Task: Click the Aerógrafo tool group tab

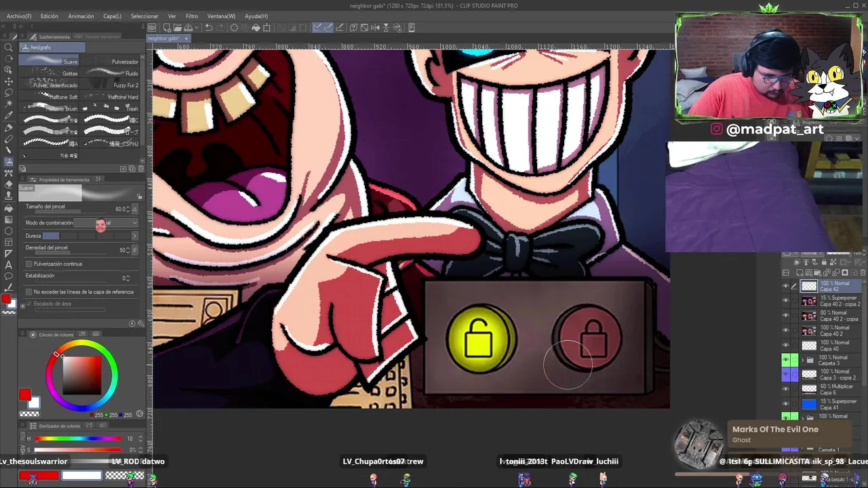Action: pyautogui.click(x=52, y=47)
